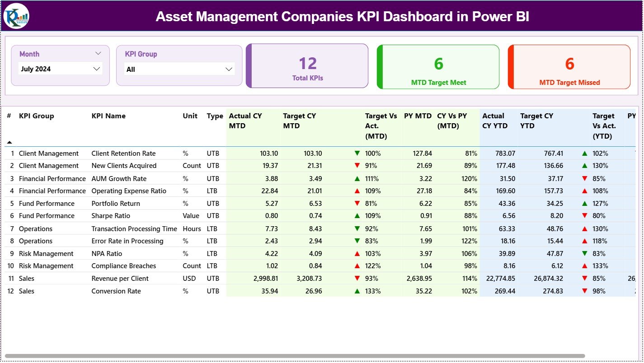Click the dashboard logo in the top-left corner
Viewport: 644px width, 363px height.
(x=16, y=16)
